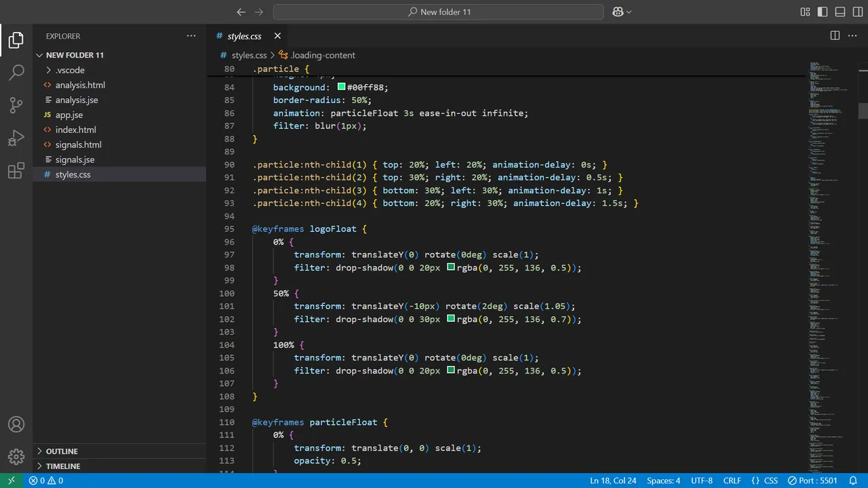
Task: Go back with the left arrow
Action: (241, 12)
